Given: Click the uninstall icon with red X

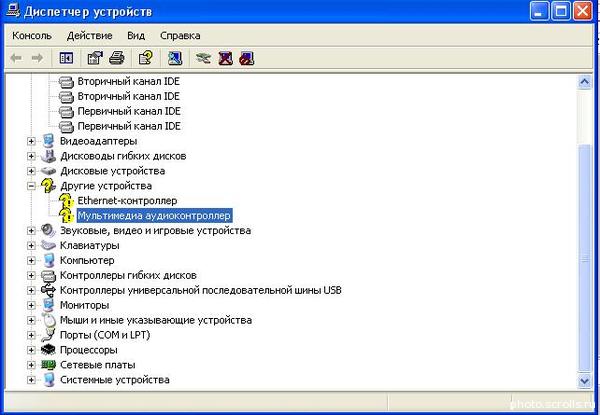Looking at the screenshot, I should 225,58.
